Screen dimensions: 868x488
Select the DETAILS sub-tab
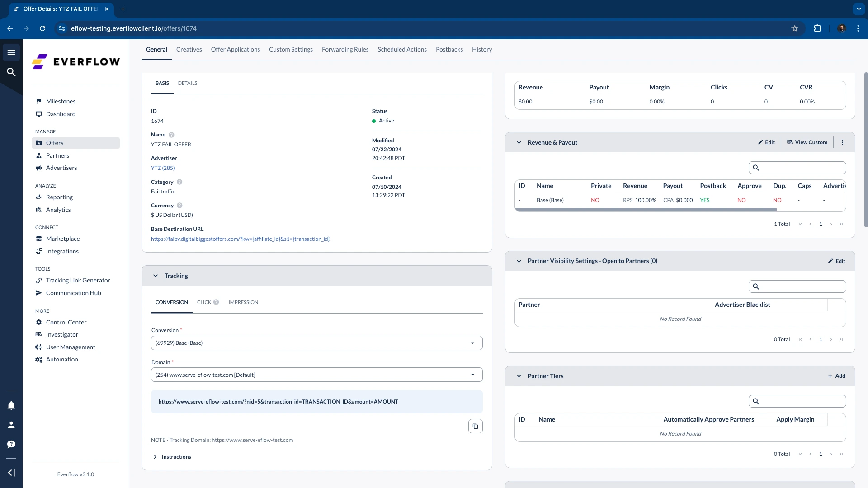[187, 83]
